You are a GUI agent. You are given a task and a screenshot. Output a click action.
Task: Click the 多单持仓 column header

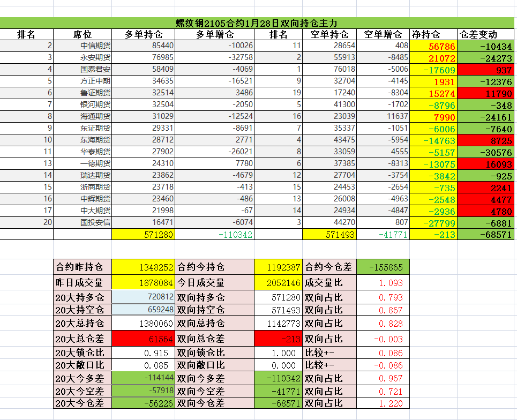(x=144, y=34)
